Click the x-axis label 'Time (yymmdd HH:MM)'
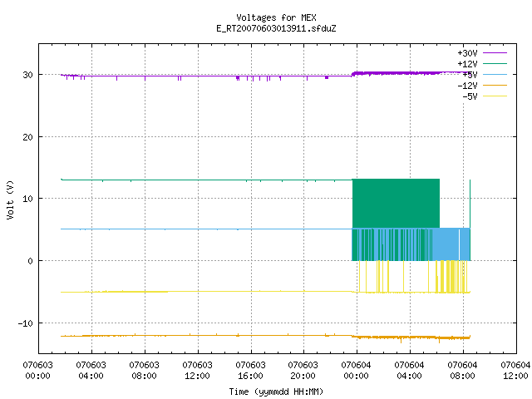Viewport: 532px width, 399px height. tap(276, 392)
